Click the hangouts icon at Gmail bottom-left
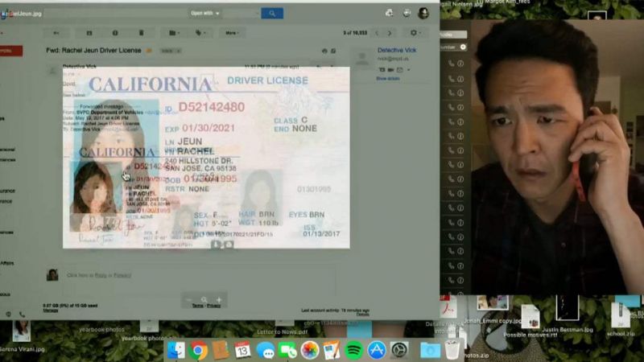The height and width of the screenshot is (362, 644). pyautogui.click(x=8, y=315)
